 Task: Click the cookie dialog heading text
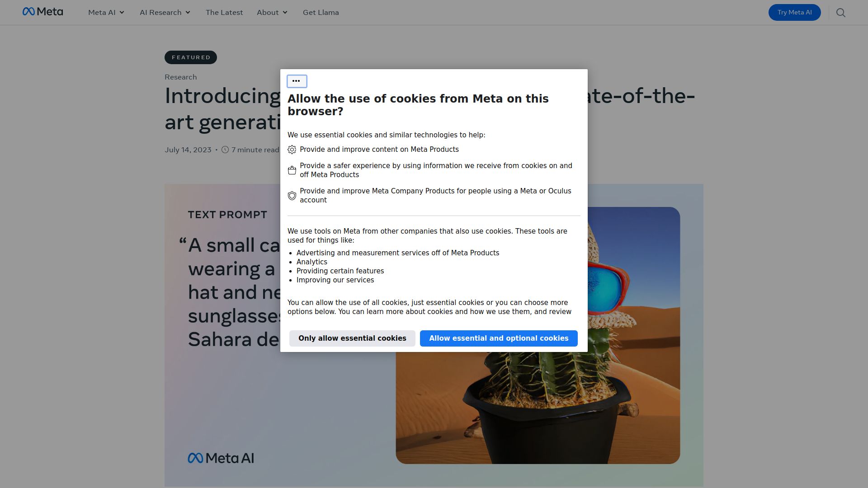418,105
